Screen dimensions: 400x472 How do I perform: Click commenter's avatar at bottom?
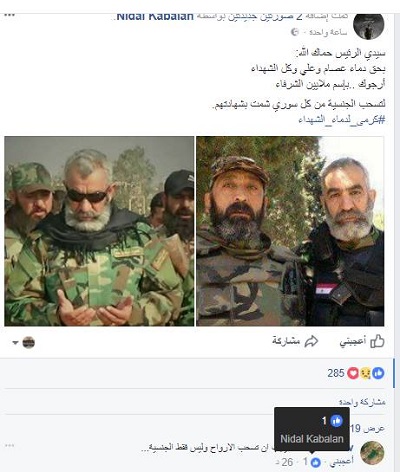(372, 453)
